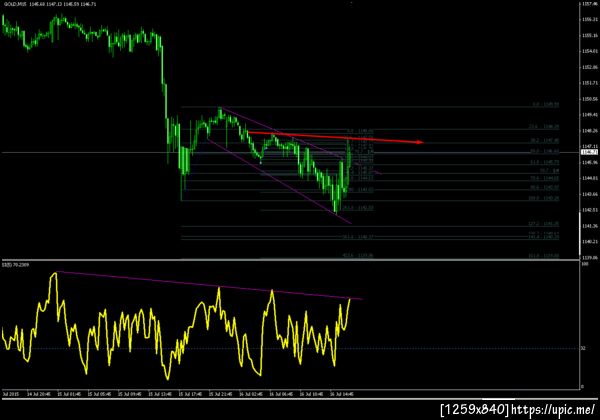The width and height of the screenshot is (600, 420).
Task: Click the 100 level label on RSI scale
Action: (x=585, y=264)
